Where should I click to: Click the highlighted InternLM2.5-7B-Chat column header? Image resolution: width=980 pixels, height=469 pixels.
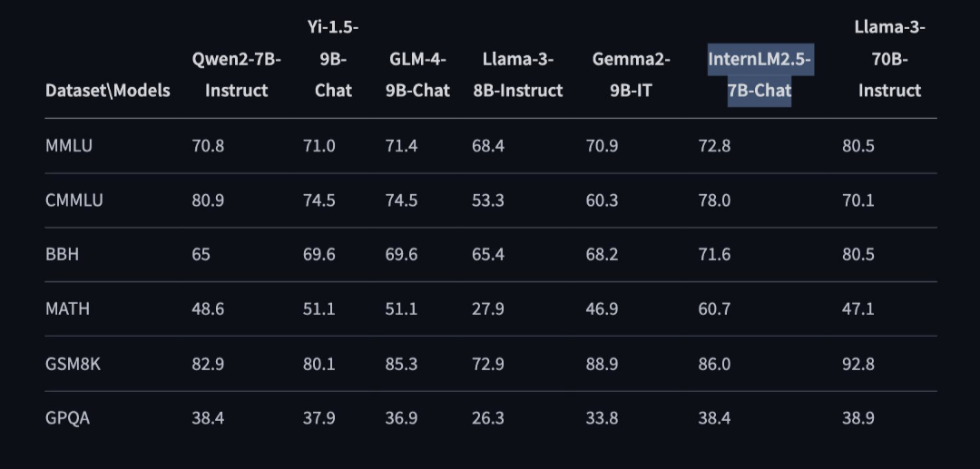coord(759,75)
